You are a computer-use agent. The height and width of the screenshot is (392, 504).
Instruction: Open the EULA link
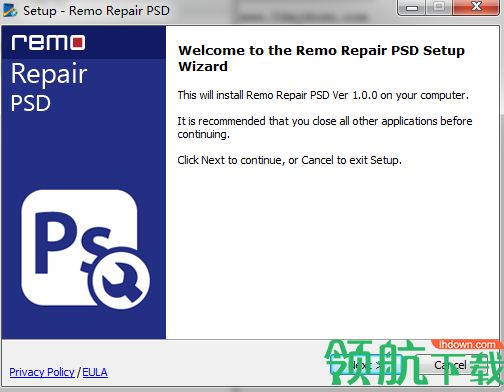[x=95, y=372]
